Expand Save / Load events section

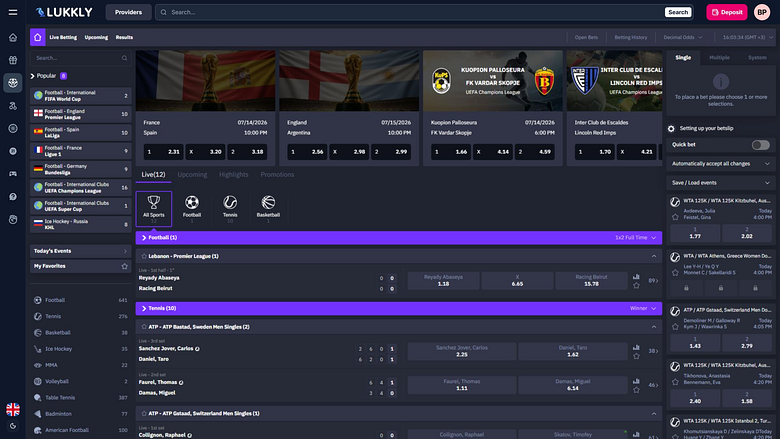click(x=720, y=183)
